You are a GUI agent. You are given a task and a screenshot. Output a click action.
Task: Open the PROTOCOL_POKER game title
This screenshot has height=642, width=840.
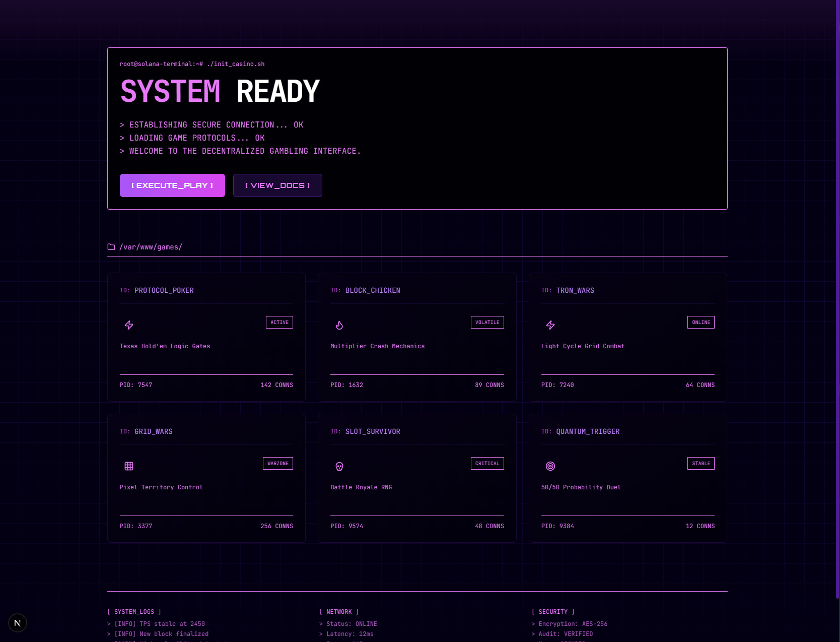coord(164,290)
